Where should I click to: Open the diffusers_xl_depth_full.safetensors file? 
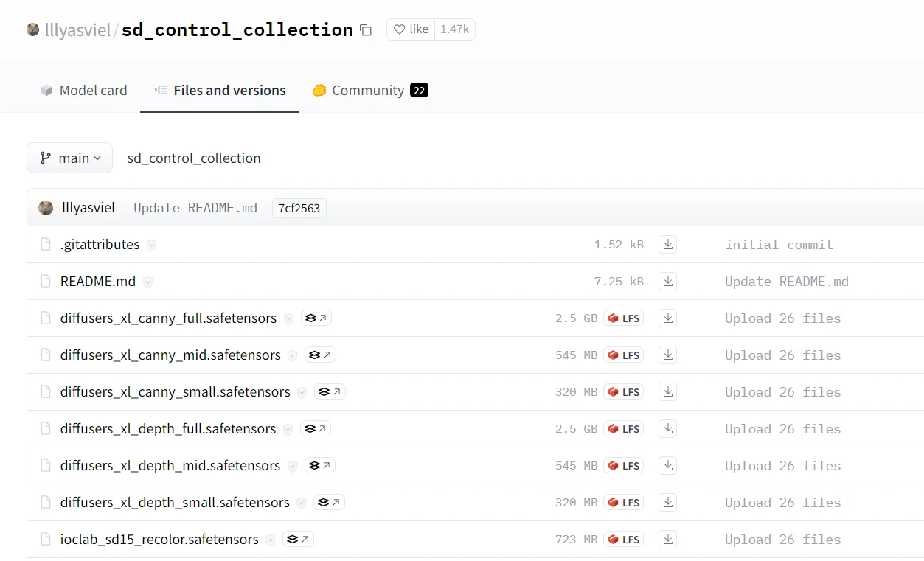point(168,429)
